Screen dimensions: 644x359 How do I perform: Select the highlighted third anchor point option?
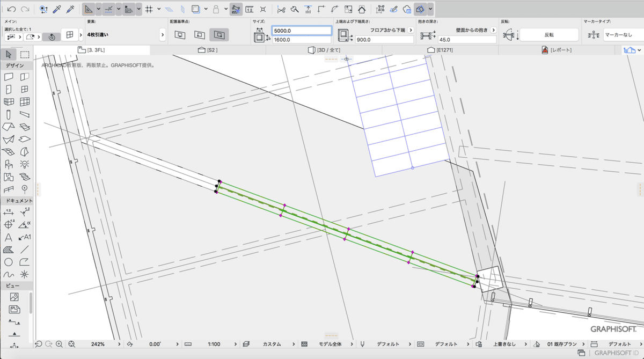[218, 35]
